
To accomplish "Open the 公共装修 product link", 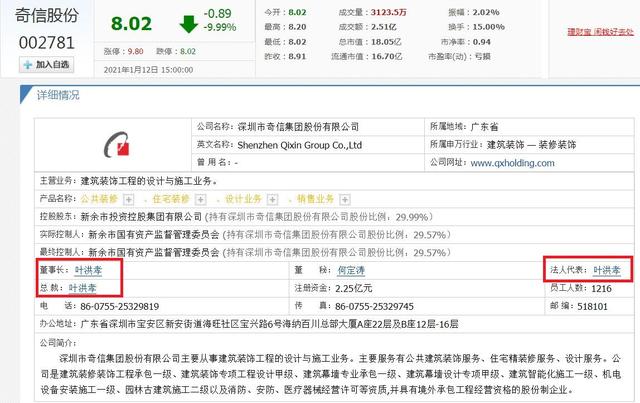I will click(x=99, y=199).
